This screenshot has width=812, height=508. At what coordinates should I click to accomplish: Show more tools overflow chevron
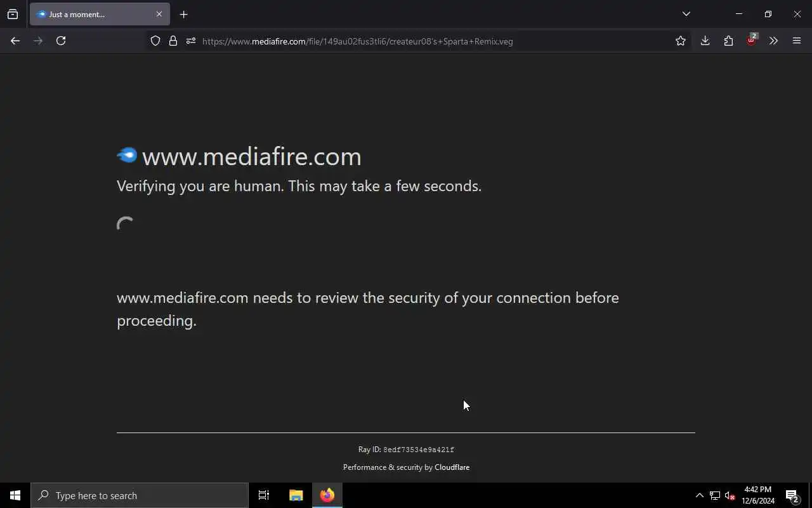click(x=773, y=41)
